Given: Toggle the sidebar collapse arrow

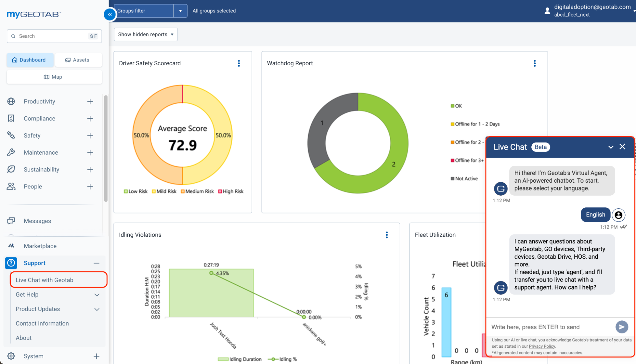Looking at the screenshot, I should (x=109, y=14).
